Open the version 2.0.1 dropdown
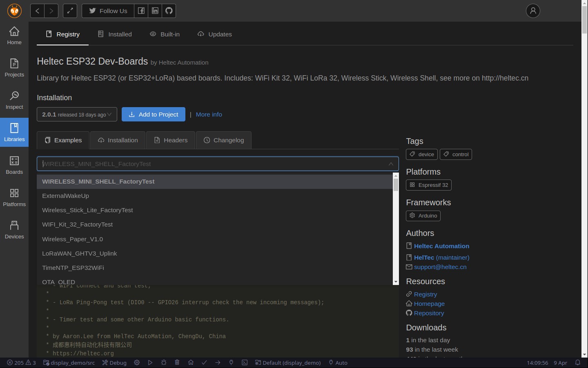The width and height of the screenshot is (588, 368). (77, 114)
